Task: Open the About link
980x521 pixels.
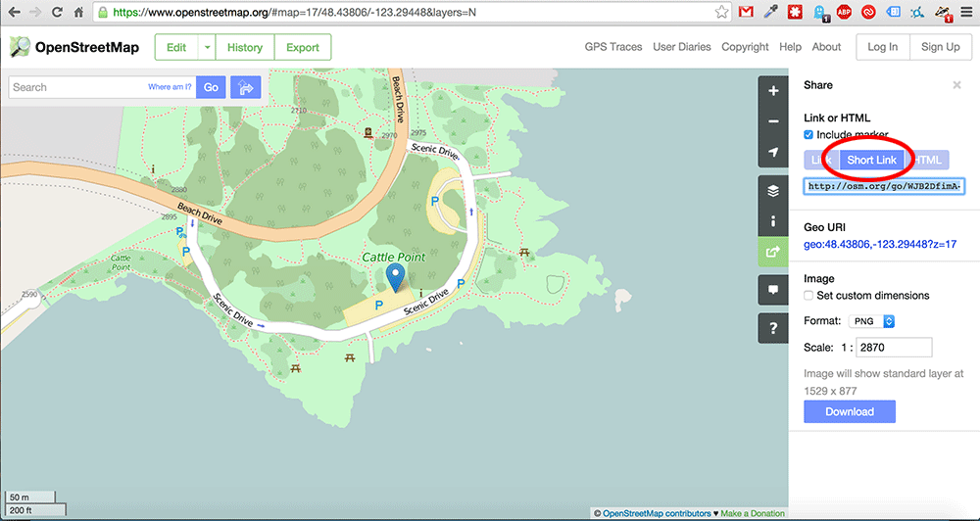Action: point(826,47)
